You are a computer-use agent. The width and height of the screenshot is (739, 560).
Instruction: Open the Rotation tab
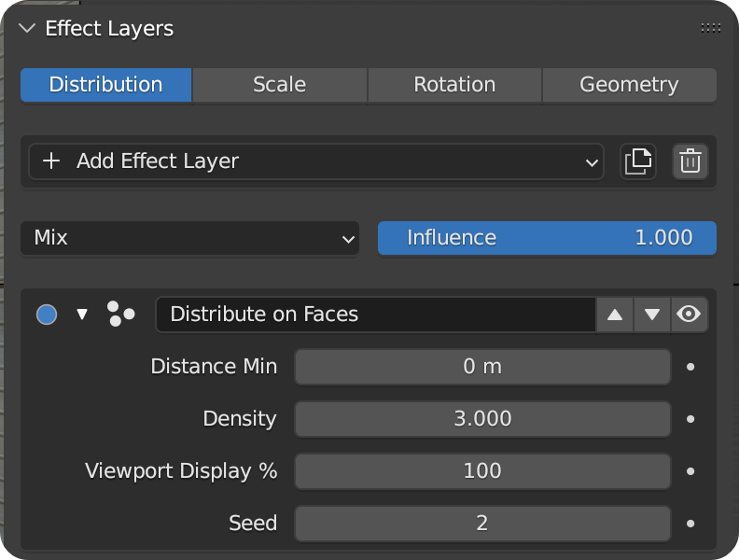coord(454,85)
